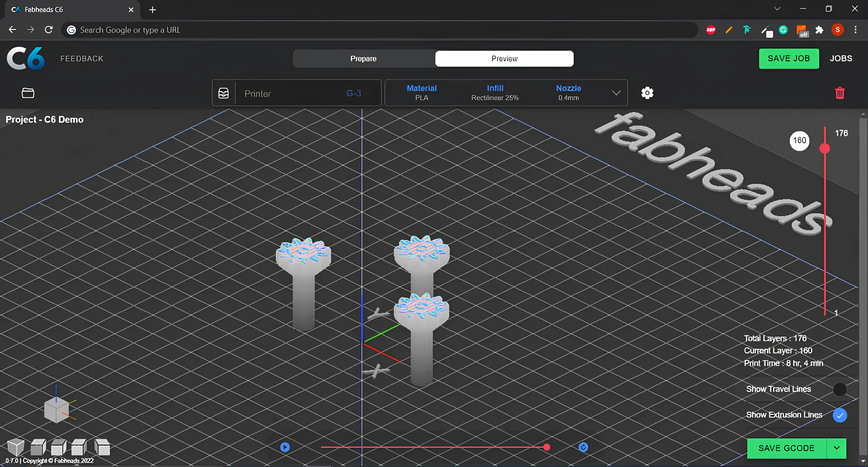Image resolution: width=868 pixels, height=467 pixels.
Task: Toggle Show Extrusion Lines checkbox
Action: 839,415
